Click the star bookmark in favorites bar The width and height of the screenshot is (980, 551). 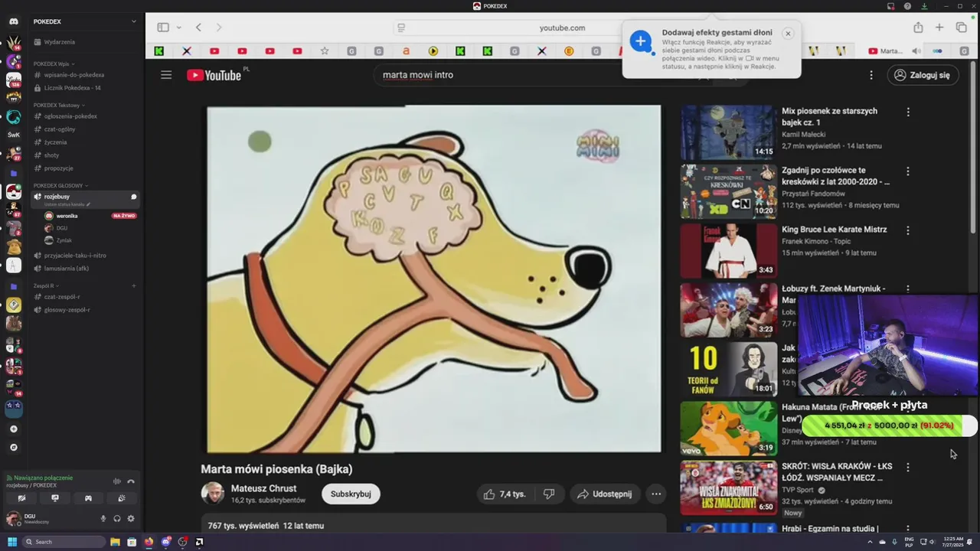tap(325, 51)
